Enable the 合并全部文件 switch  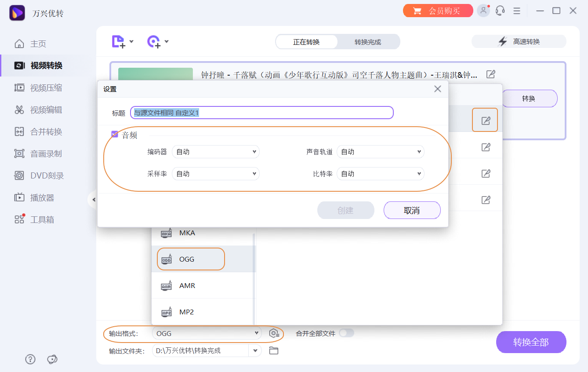[346, 333]
